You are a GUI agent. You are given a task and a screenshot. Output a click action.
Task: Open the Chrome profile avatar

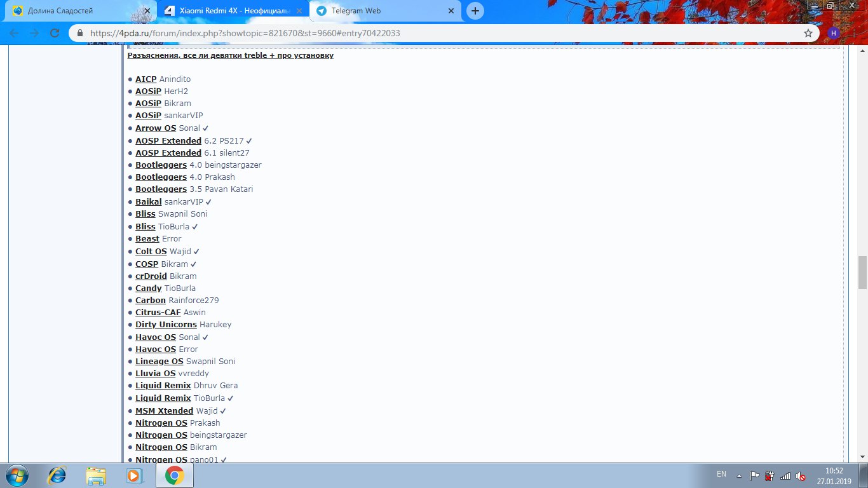coord(834,33)
